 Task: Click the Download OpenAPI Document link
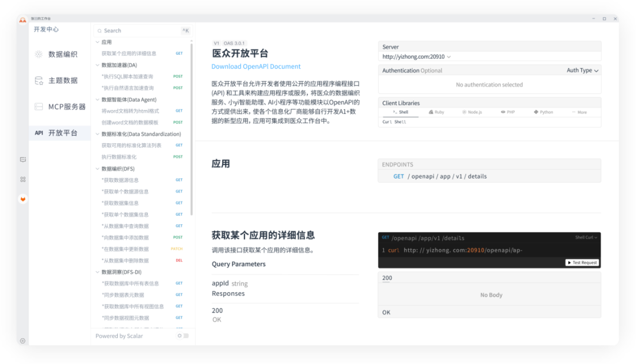[x=256, y=67]
